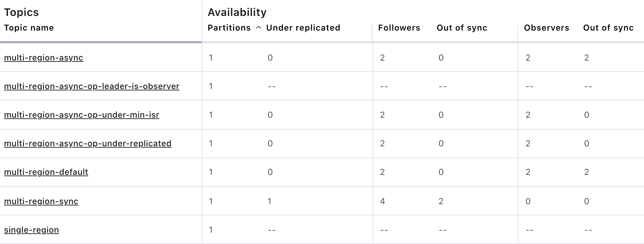Click multi-region-async observers out of sync value
Image resolution: width=644 pixels, height=244 pixels.
(587, 58)
